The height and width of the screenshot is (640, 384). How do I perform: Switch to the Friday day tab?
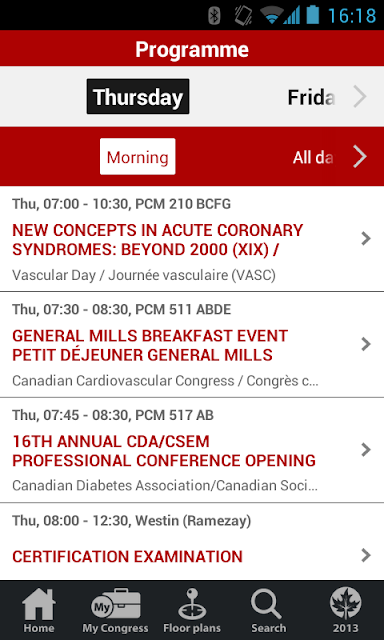click(311, 97)
